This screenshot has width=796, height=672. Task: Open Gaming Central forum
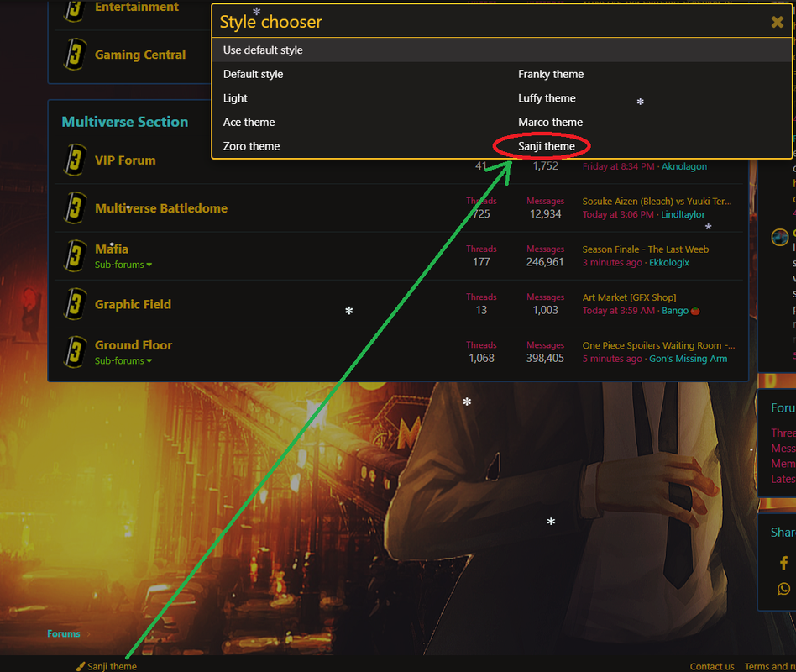coord(140,55)
